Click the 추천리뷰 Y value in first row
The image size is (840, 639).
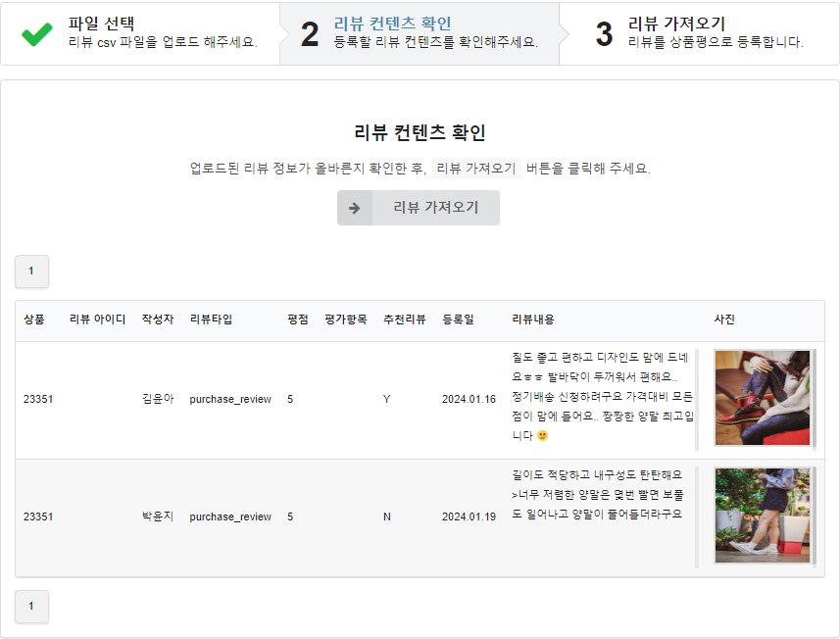click(386, 399)
